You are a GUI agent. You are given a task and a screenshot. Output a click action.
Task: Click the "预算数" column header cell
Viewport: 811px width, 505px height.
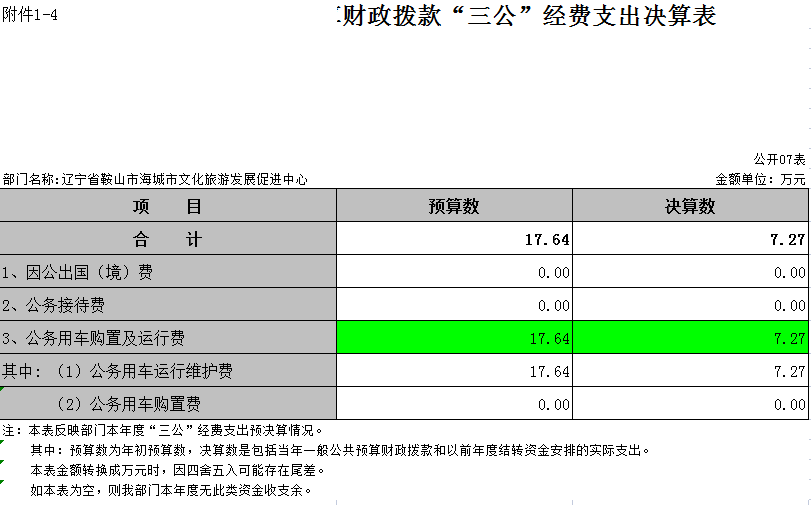pyautogui.click(x=454, y=205)
